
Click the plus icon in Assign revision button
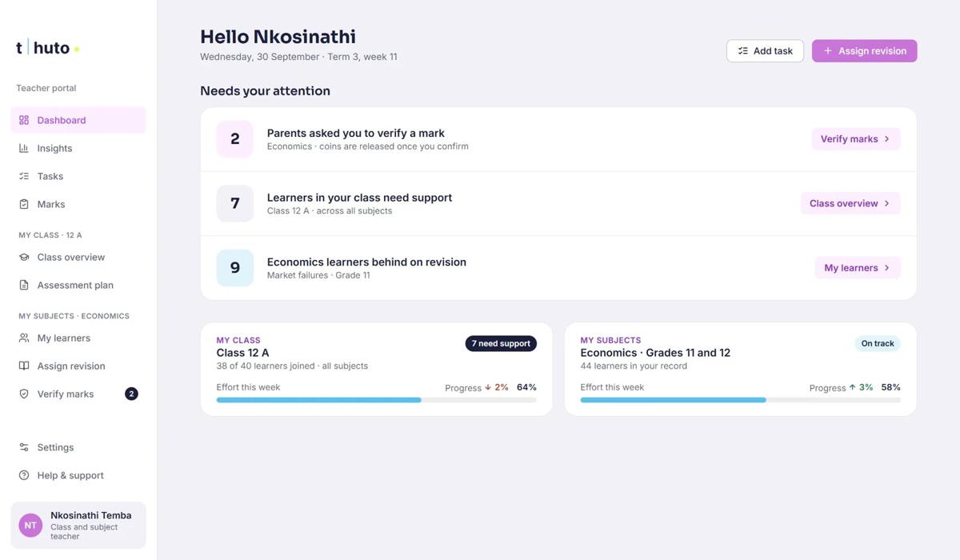828,50
